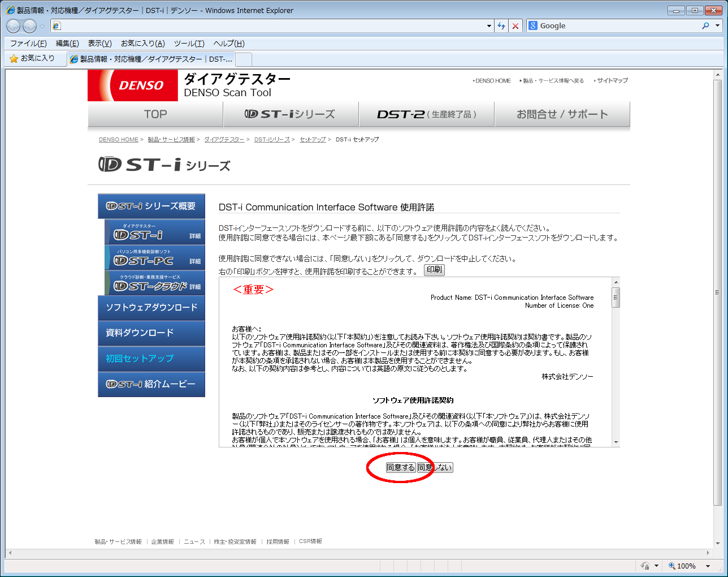Viewport: 728px width, 577px height.
Task: Open the ソフトウェアダウンロード sidebar item
Action: (151, 308)
